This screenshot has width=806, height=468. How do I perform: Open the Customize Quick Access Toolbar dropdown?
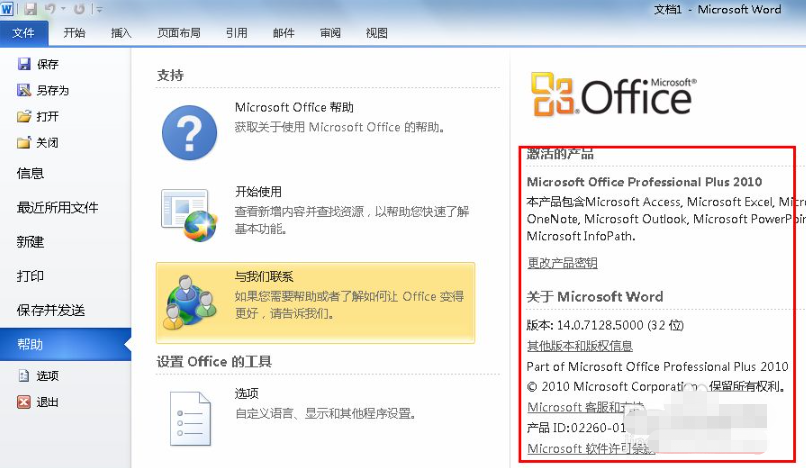[x=98, y=9]
